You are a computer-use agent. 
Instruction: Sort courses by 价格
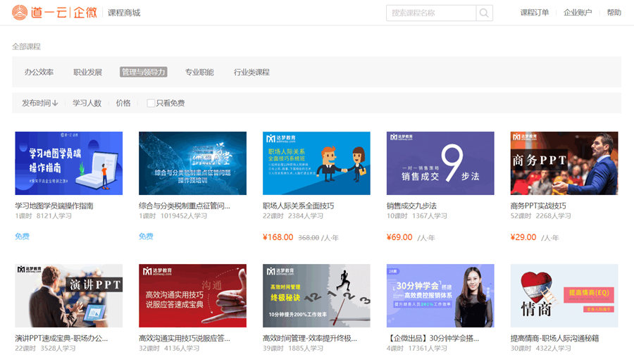tap(123, 103)
